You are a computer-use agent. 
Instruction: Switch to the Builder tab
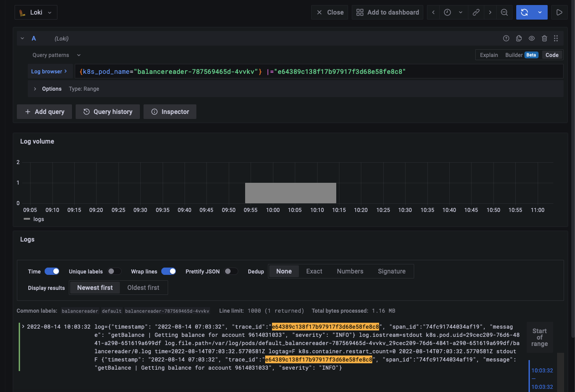click(x=514, y=55)
